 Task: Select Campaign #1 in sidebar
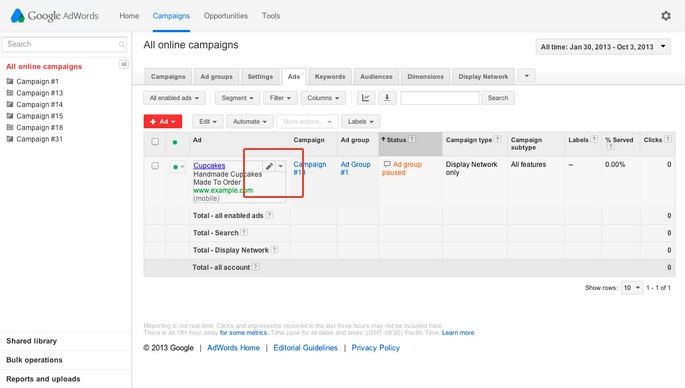tap(37, 81)
